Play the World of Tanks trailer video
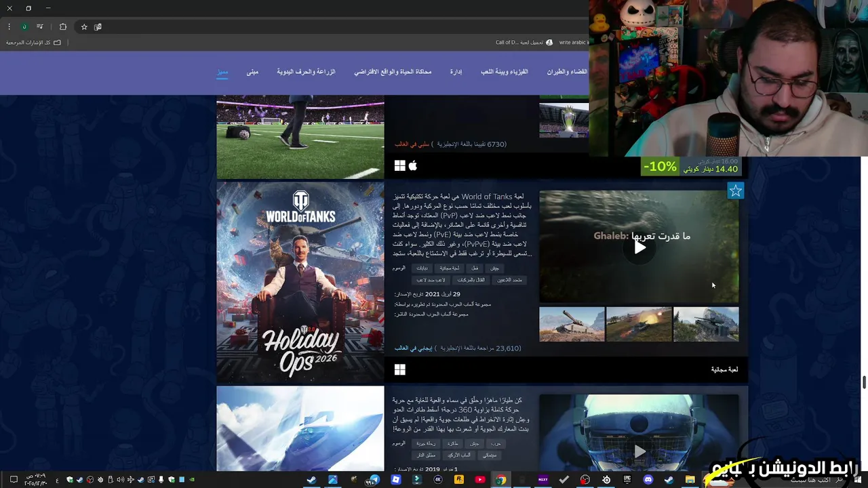 pyautogui.click(x=639, y=247)
